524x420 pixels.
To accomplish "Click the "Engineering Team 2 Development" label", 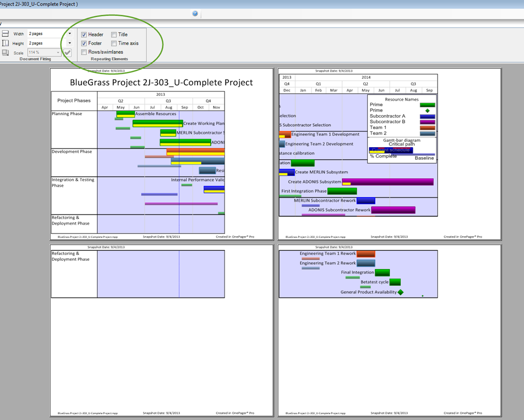I will 319,144.
